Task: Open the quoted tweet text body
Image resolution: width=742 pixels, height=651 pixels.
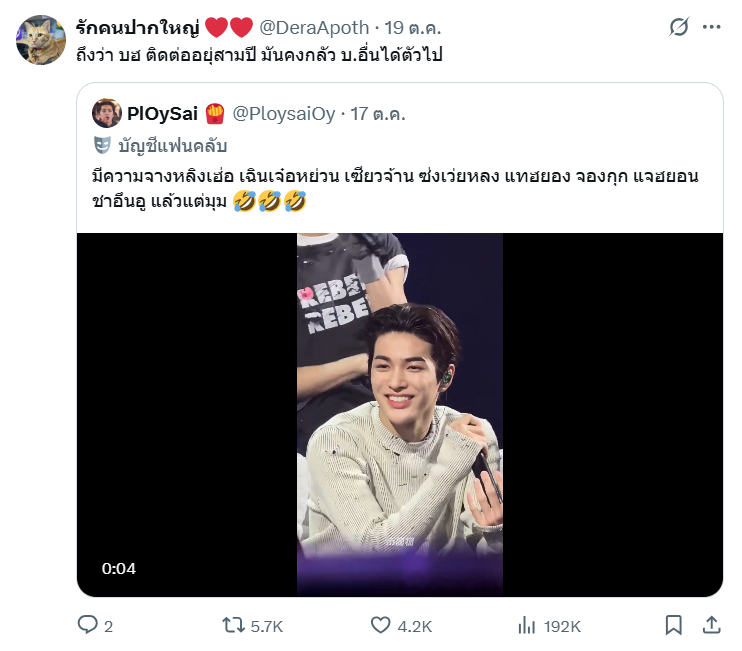Action: point(395,188)
